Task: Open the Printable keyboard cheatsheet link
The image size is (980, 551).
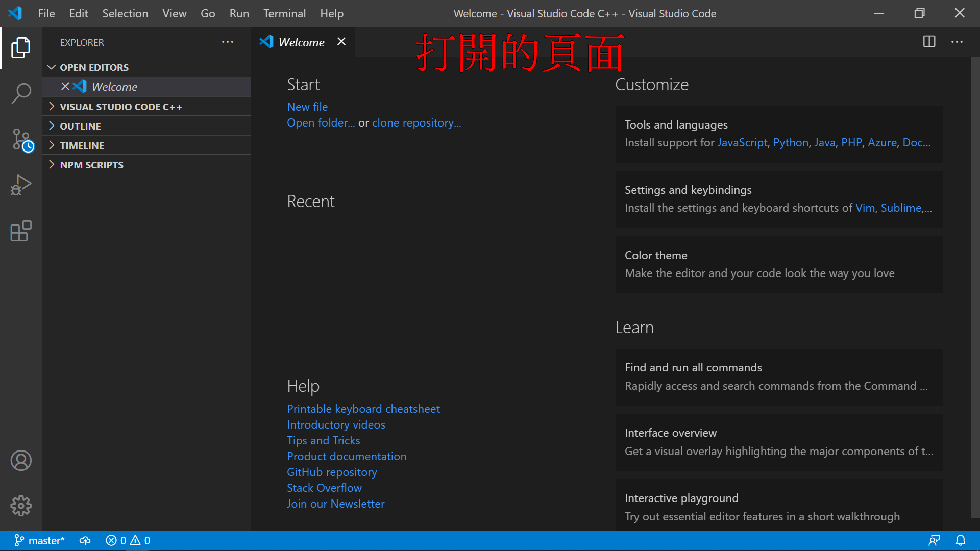Action: point(363,409)
